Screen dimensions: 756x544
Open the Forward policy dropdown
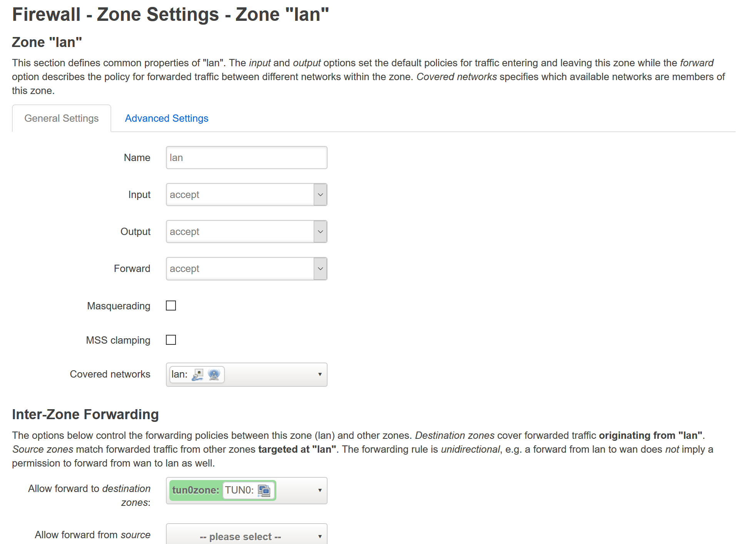click(x=240, y=269)
